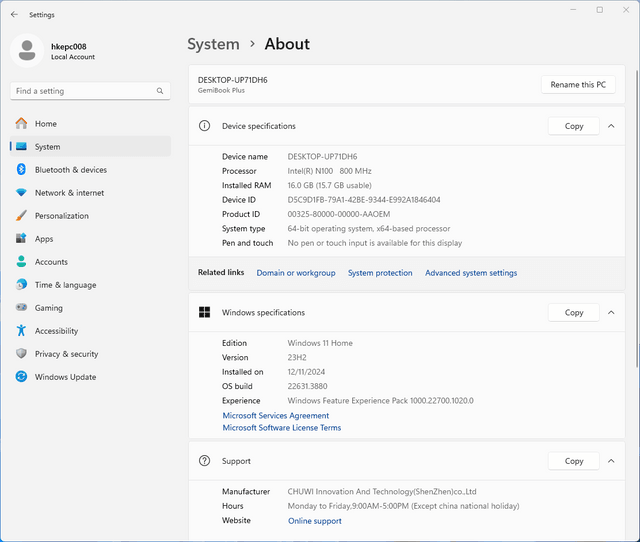
Task: Collapse the Device specifications section
Action: [611, 126]
